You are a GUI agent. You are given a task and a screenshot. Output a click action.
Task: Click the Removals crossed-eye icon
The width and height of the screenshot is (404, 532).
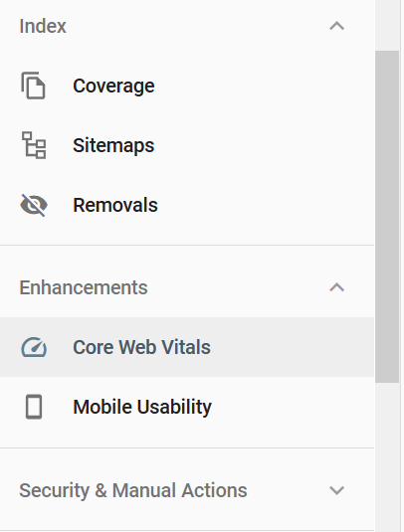34,205
